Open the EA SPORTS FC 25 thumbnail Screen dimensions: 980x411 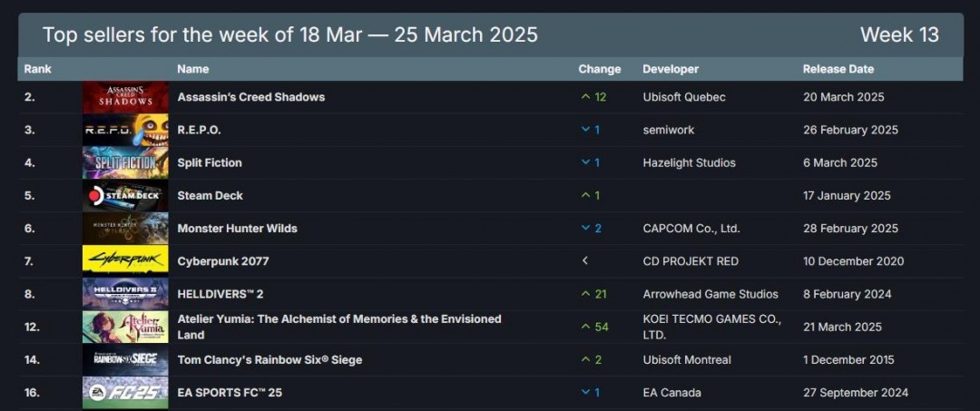125,393
